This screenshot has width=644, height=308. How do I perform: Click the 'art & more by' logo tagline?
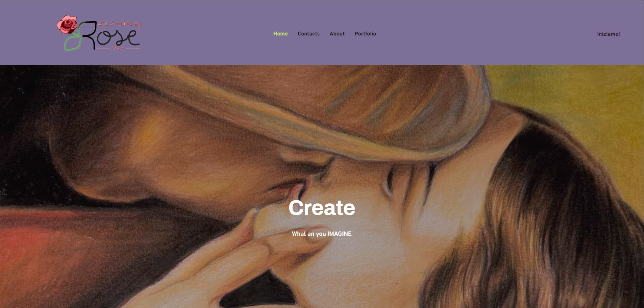point(119,24)
